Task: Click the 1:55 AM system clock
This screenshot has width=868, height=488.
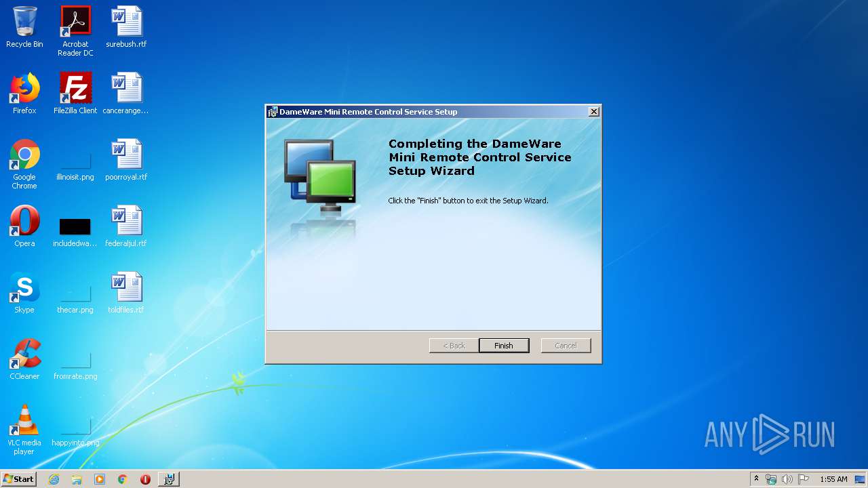Action: coord(833,479)
